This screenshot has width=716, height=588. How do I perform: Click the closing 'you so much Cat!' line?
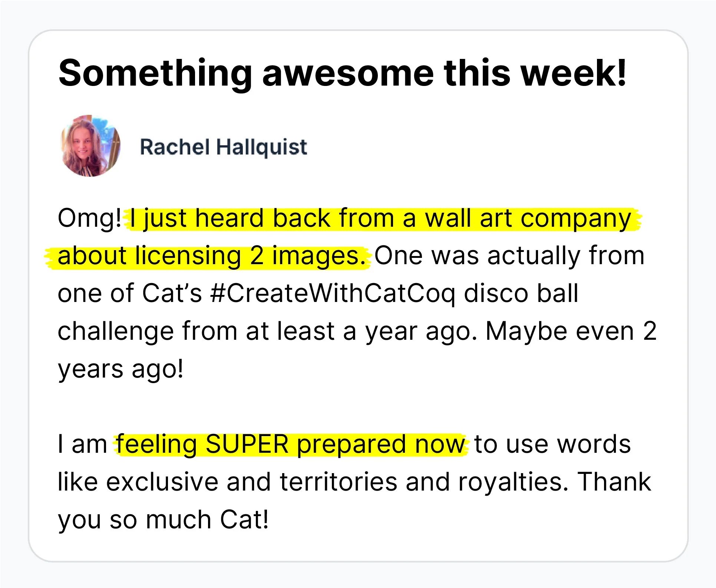(x=163, y=519)
